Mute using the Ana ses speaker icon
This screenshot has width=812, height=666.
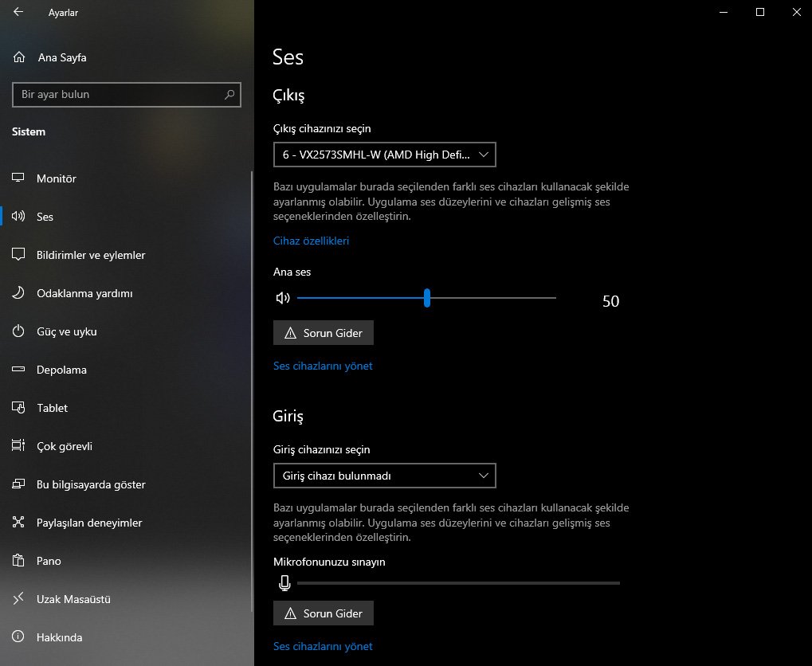pos(282,298)
